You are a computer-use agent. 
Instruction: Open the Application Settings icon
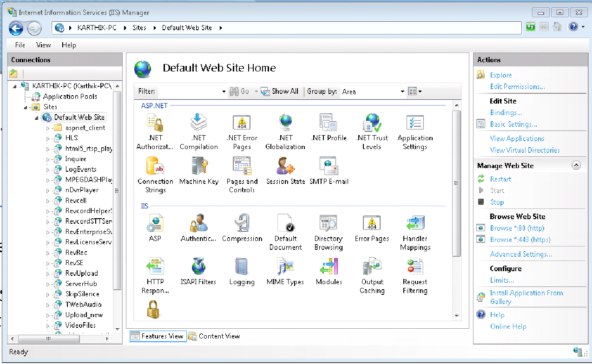coord(415,123)
